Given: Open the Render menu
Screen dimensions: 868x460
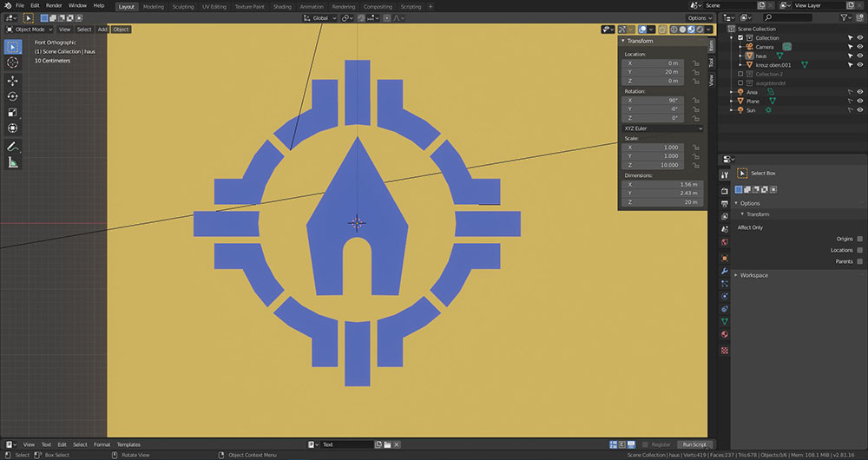Looking at the screenshot, I should [54, 6].
